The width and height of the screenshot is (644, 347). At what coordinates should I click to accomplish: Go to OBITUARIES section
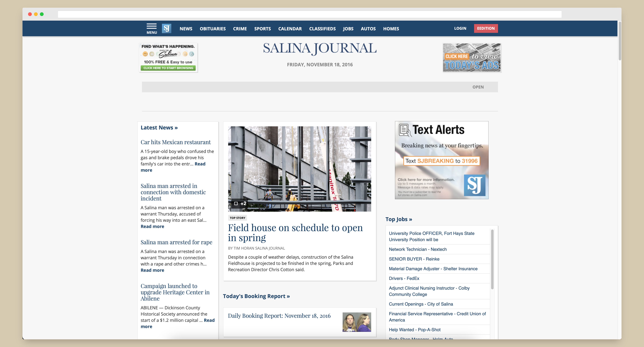point(213,29)
